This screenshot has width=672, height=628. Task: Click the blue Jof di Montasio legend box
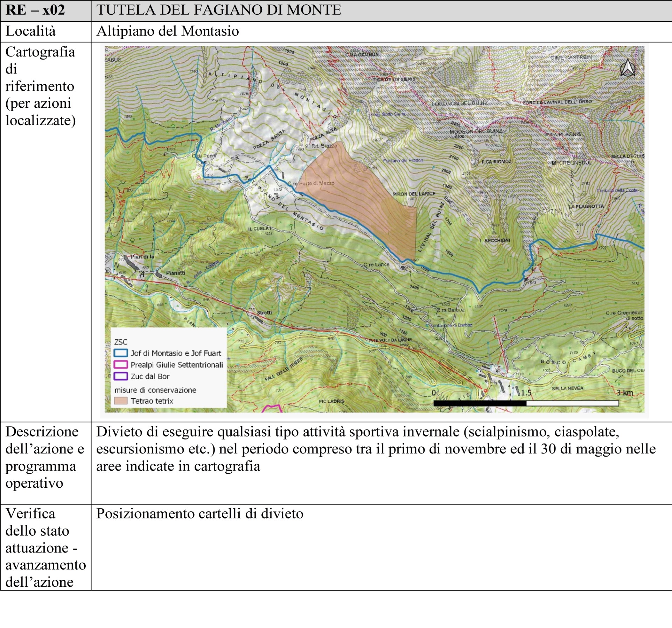point(120,353)
